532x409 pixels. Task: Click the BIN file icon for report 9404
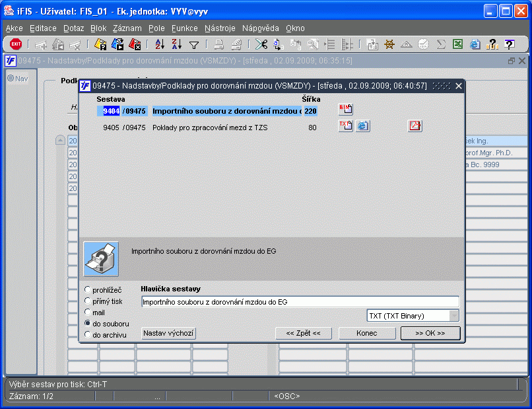click(346, 110)
